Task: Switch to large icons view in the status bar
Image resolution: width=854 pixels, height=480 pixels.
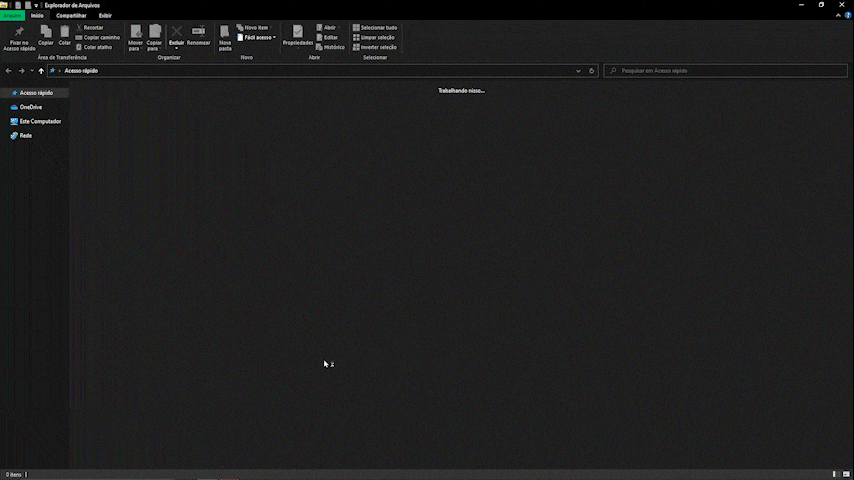Action: coord(846,475)
